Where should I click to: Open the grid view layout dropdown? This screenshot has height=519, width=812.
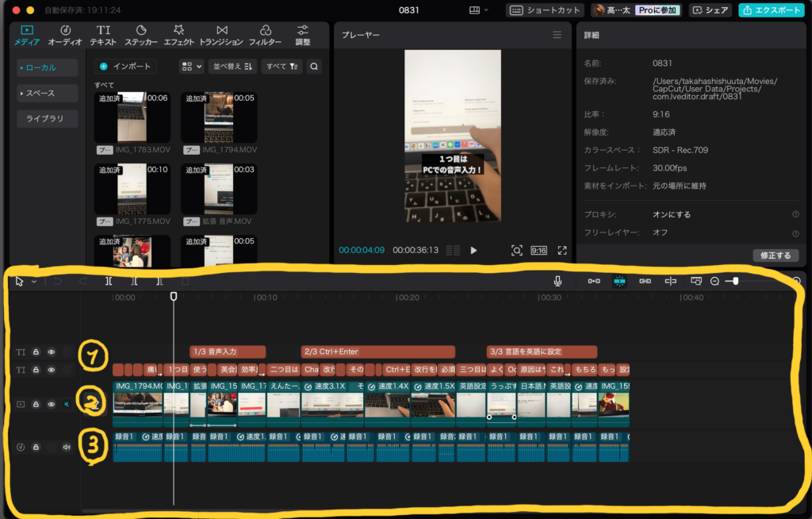click(191, 67)
